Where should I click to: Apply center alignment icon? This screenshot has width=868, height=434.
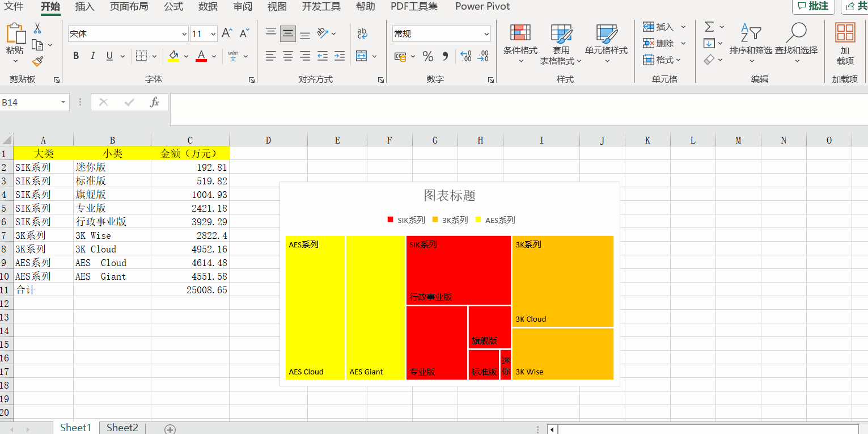pos(287,56)
